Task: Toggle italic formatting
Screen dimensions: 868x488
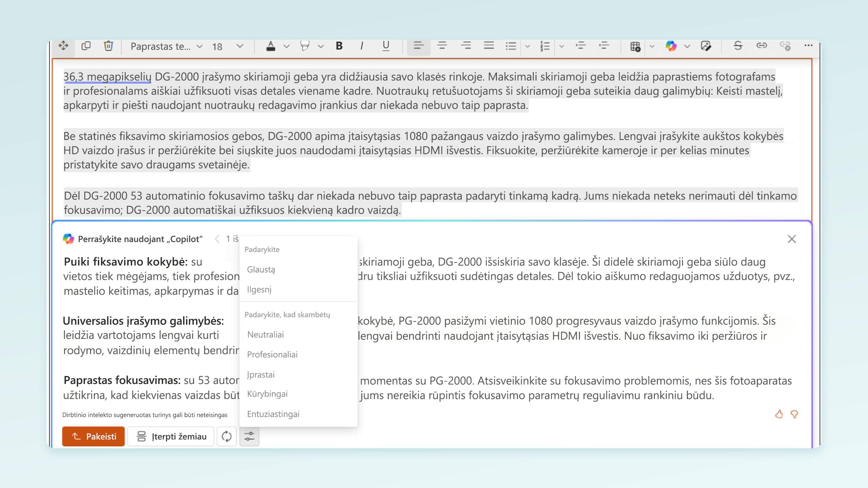Action: 362,46
